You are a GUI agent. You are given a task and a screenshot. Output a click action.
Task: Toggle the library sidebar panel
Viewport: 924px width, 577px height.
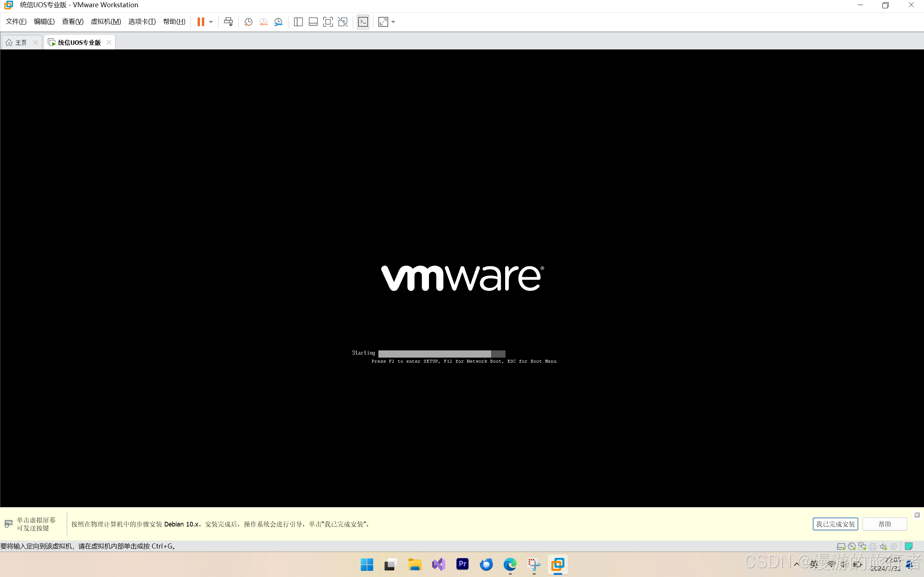coord(298,22)
